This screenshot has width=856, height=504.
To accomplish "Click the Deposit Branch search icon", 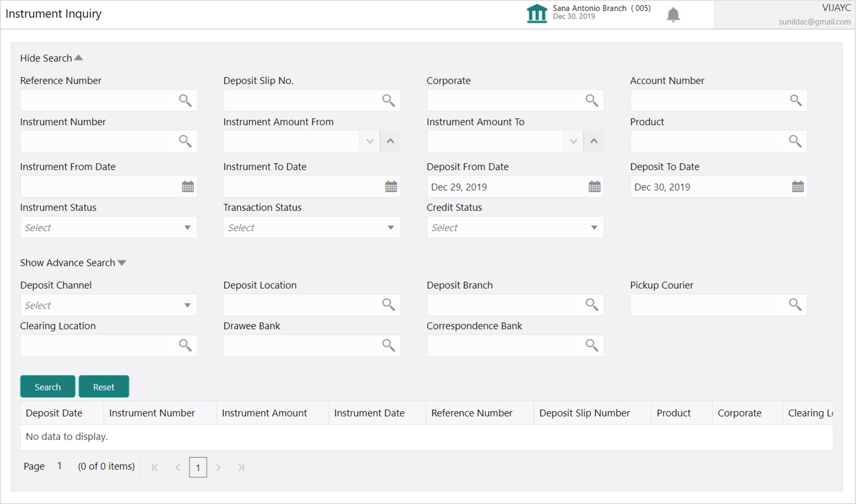I will (592, 305).
